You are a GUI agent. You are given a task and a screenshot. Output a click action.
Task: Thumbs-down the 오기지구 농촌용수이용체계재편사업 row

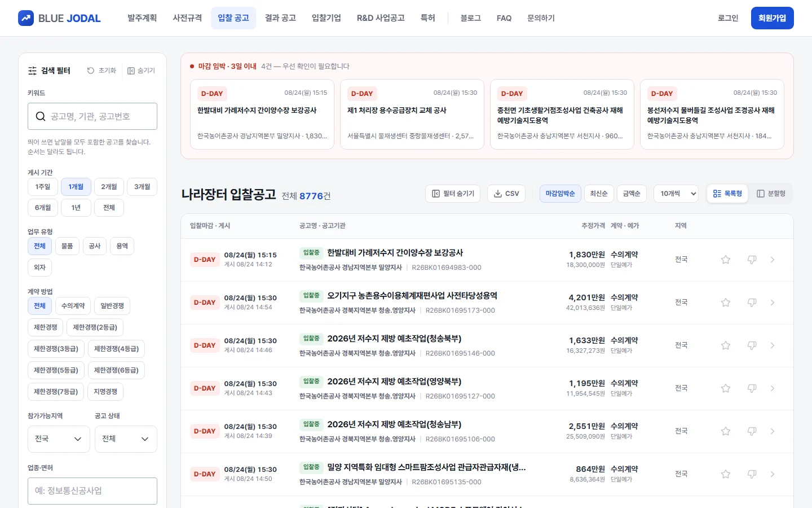(x=752, y=303)
